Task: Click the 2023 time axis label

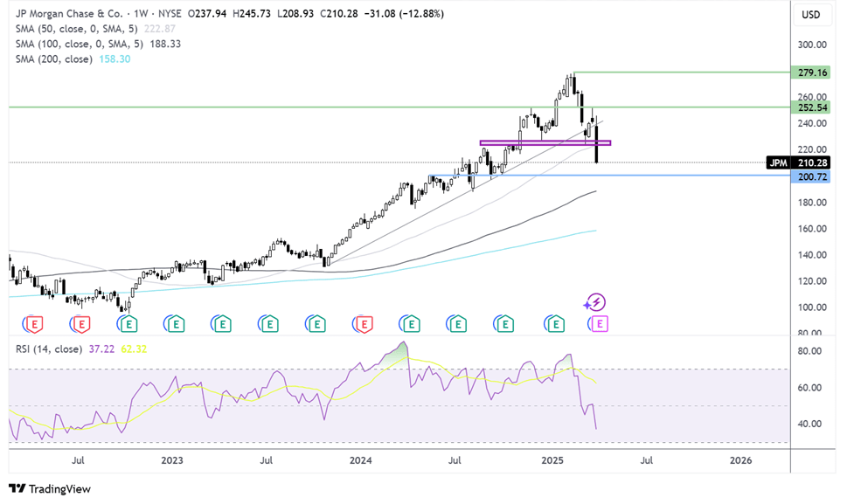Action: (172, 460)
